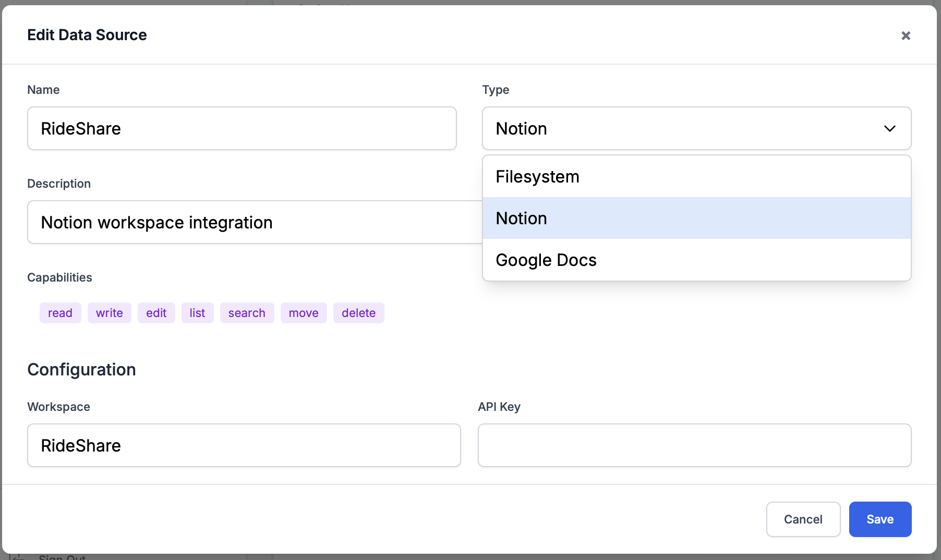
Task: Click the Configuration section heading
Action: (81, 369)
